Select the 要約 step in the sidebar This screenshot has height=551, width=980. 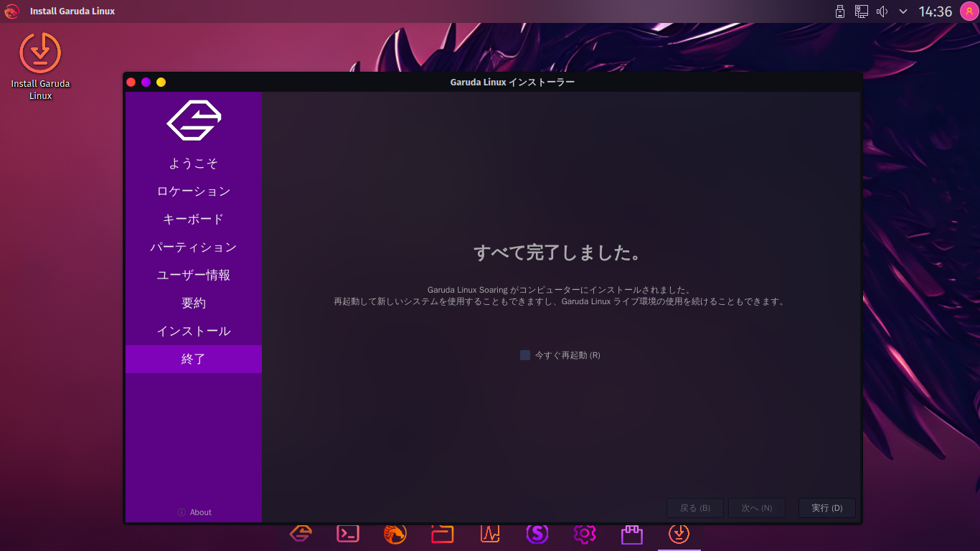coord(194,303)
